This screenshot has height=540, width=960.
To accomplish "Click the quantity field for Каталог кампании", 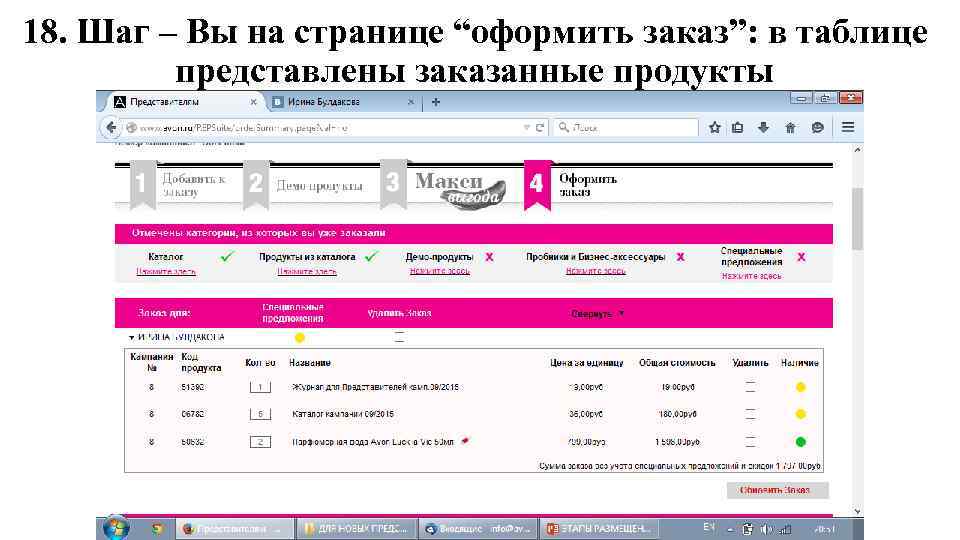I will pyautogui.click(x=260, y=414).
